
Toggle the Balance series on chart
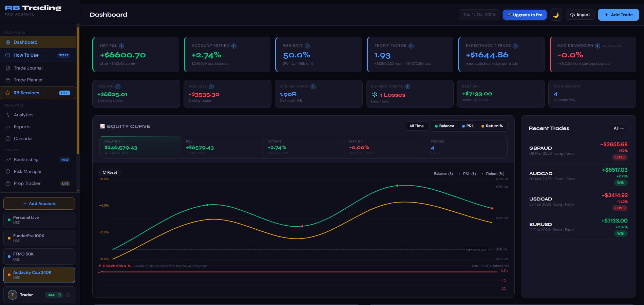pos(444,126)
